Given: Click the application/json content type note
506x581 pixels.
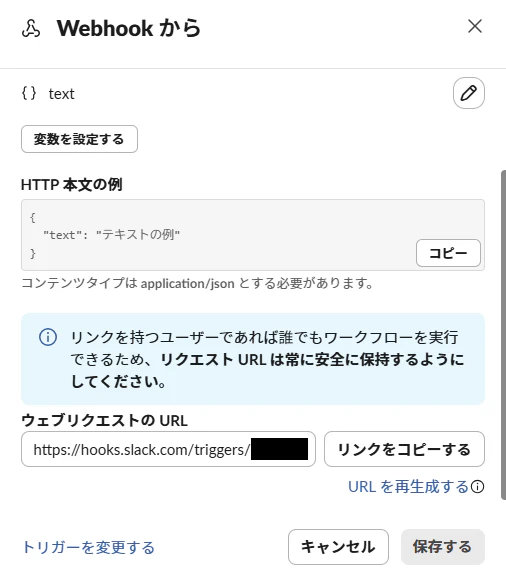Looking at the screenshot, I should tap(197, 283).
